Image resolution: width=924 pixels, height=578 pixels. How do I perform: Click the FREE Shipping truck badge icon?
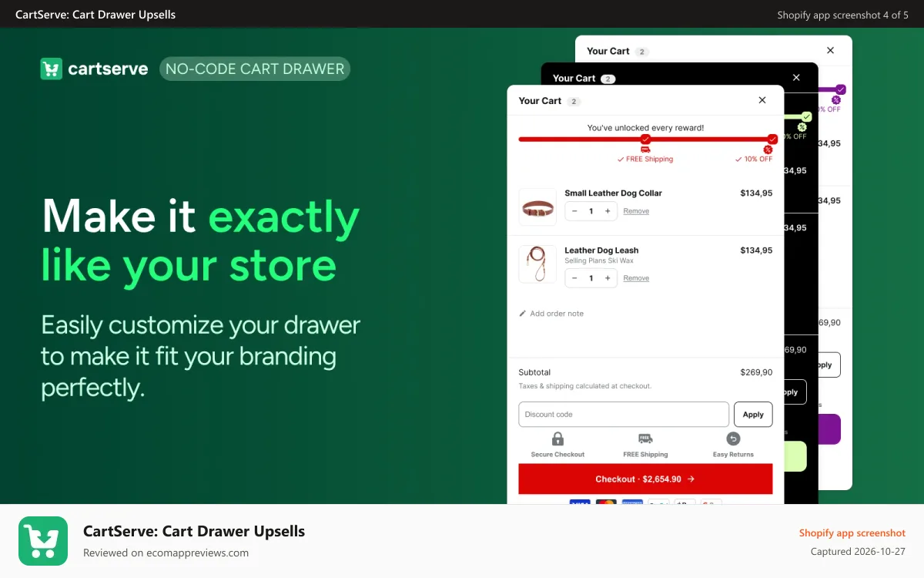tap(645, 439)
